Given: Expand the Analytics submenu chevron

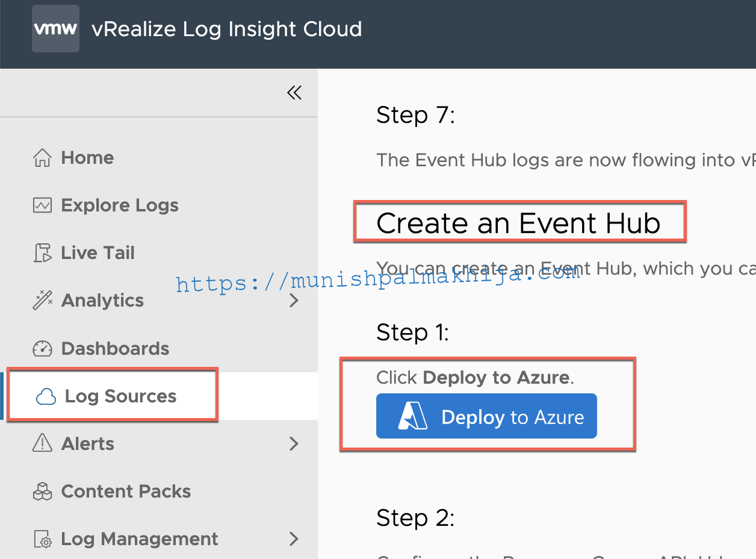Looking at the screenshot, I should point(294,300).
